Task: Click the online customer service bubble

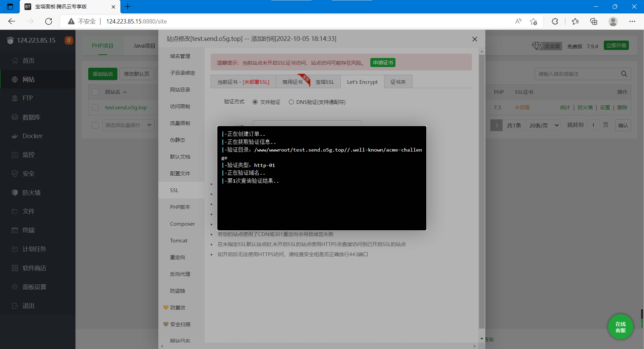Action: click(x=620, y=327)
